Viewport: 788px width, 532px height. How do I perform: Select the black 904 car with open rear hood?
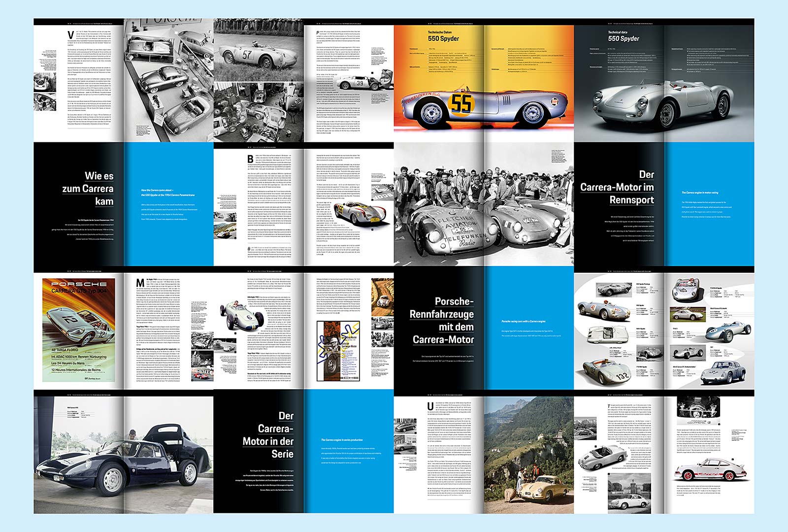click(123, 461)
